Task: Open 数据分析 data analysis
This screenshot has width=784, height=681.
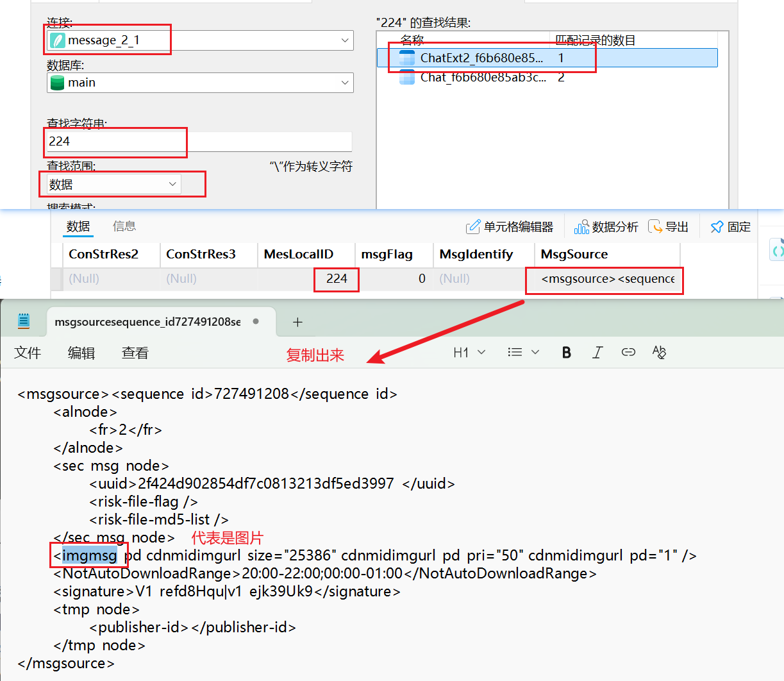Action: [x=606, y=227]
